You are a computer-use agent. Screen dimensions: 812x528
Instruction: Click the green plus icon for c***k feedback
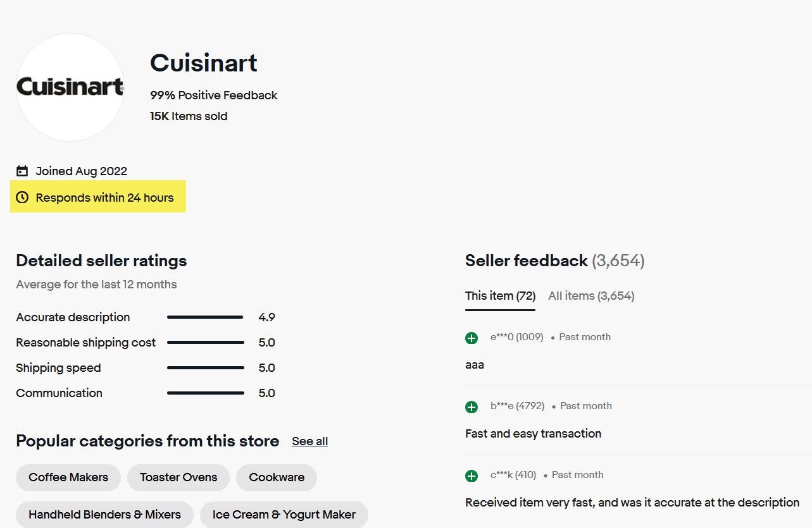click(472, 476)
